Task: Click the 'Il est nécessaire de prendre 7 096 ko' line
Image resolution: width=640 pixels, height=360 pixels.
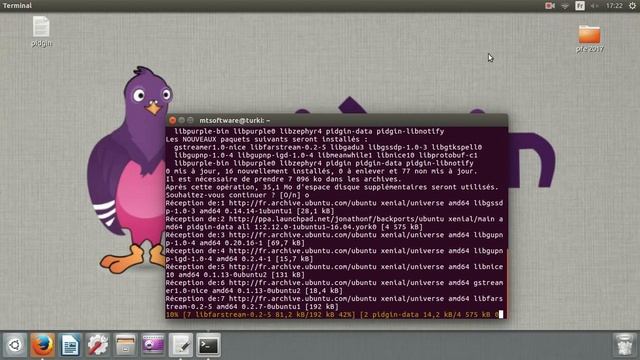Action: (283, 179)
